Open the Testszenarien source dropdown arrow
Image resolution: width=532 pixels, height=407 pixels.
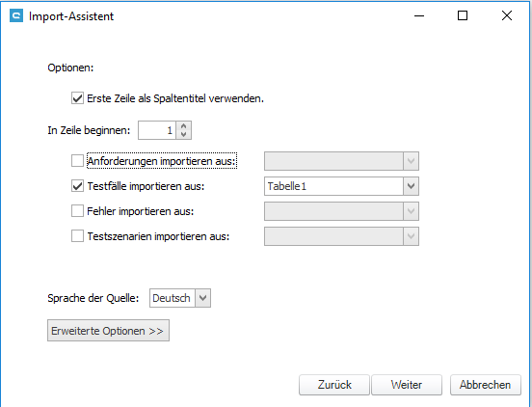coord(411,236)
